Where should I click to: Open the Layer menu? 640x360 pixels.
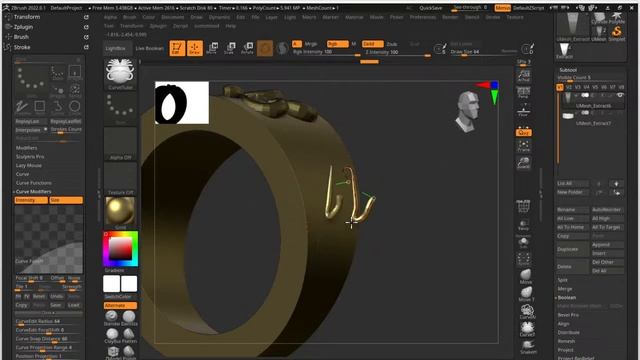271,17
